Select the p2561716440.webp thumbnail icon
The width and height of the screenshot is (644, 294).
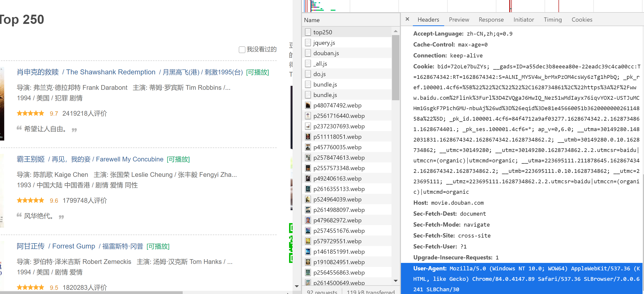[308, 116]
